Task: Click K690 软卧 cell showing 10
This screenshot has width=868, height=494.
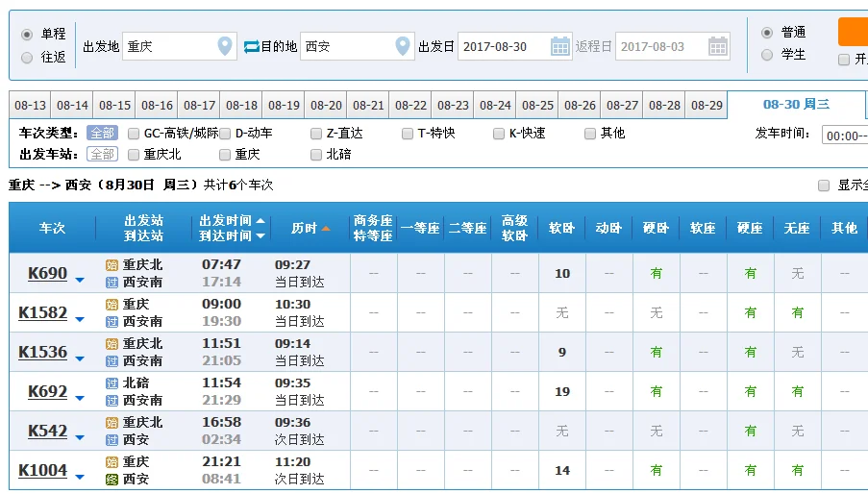Action: [562, 273]
